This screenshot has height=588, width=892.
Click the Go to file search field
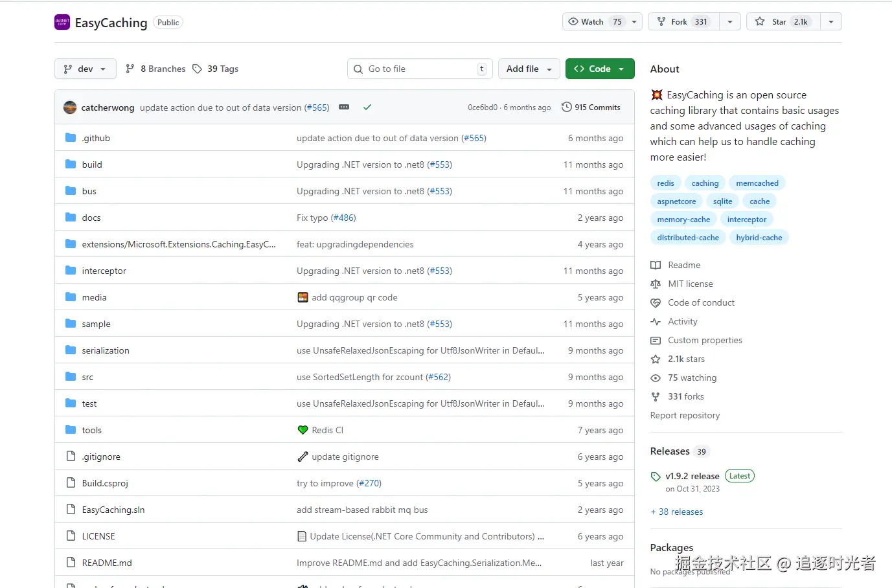420,69
